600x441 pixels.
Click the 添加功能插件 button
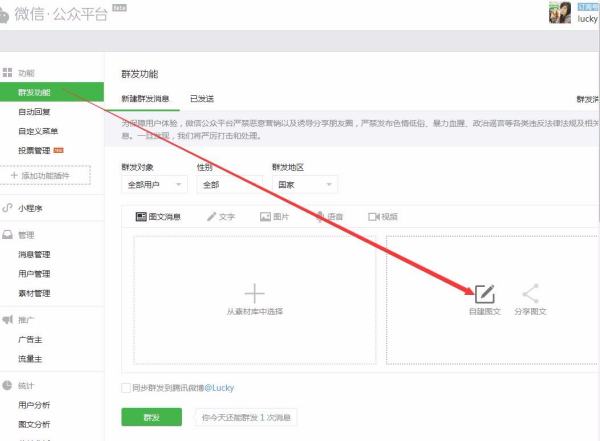[x=45, y=175]
